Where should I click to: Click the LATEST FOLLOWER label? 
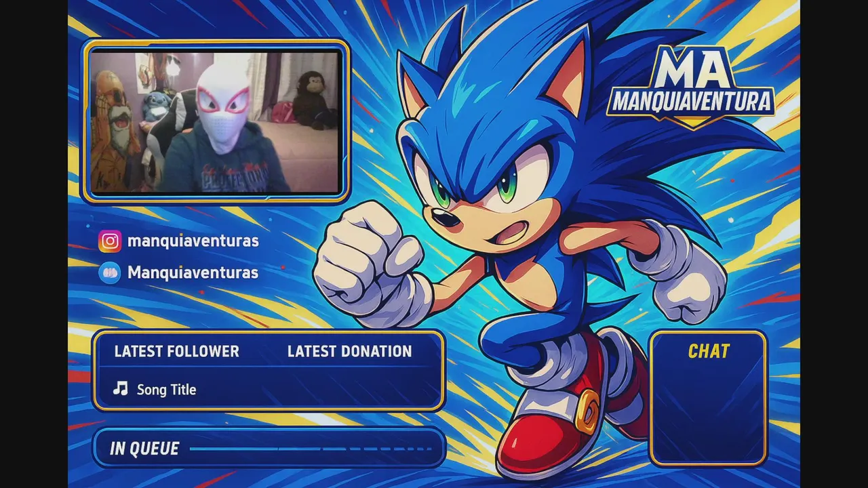177,351
